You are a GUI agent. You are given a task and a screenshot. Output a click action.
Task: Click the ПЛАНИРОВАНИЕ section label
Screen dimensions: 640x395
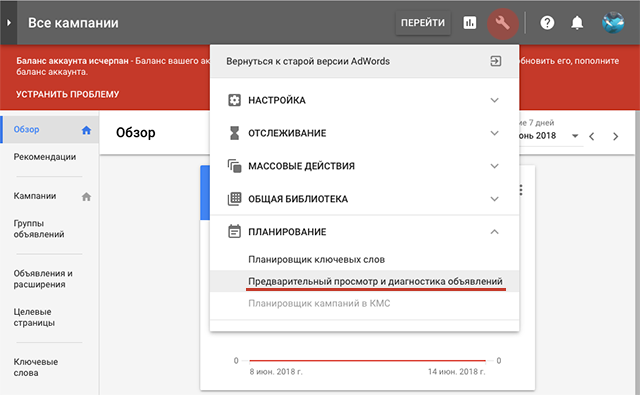coord(287,232)
